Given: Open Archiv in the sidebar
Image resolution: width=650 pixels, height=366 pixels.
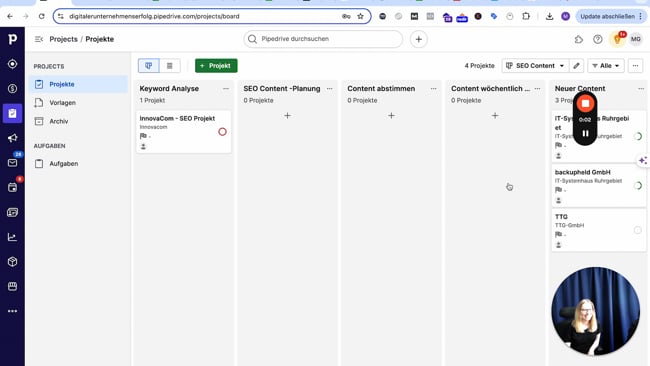Looking at the screenshot, I should (x=79, y=121).
